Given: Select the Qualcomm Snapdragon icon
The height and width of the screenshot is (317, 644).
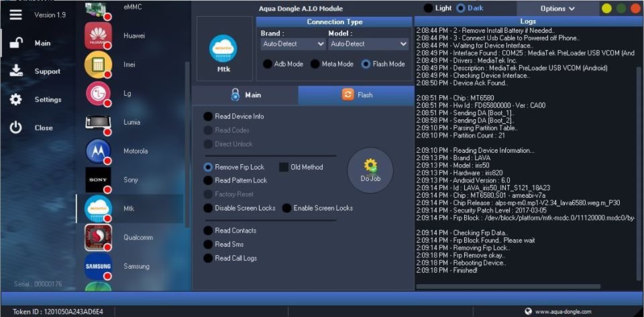Looking at the screenshot, I should click(98, 237).
